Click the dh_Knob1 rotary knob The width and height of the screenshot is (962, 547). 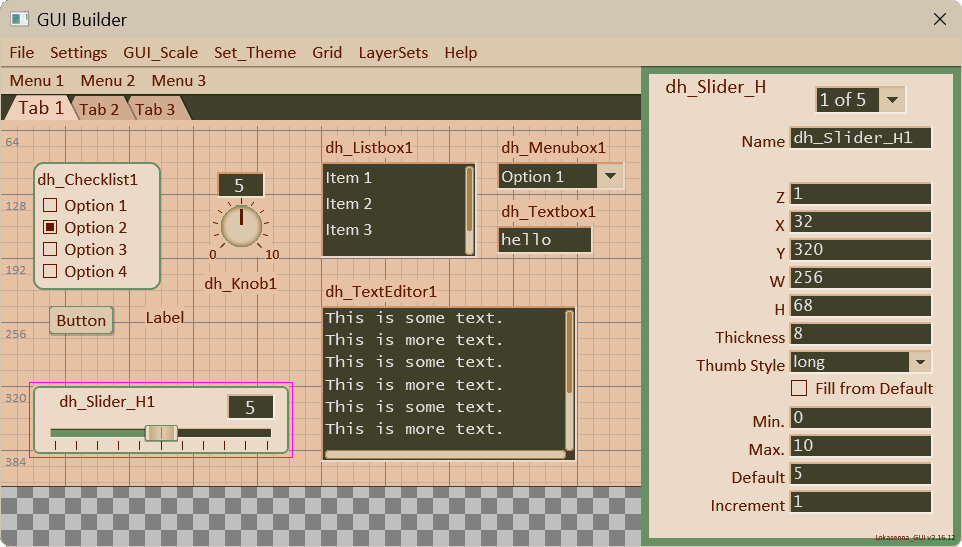coord(241,226)
